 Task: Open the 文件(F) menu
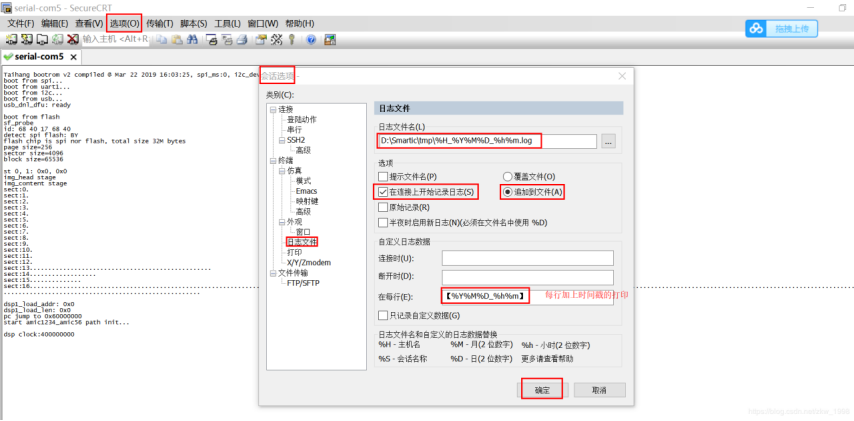pyautogui.click(x=21, y=23)
